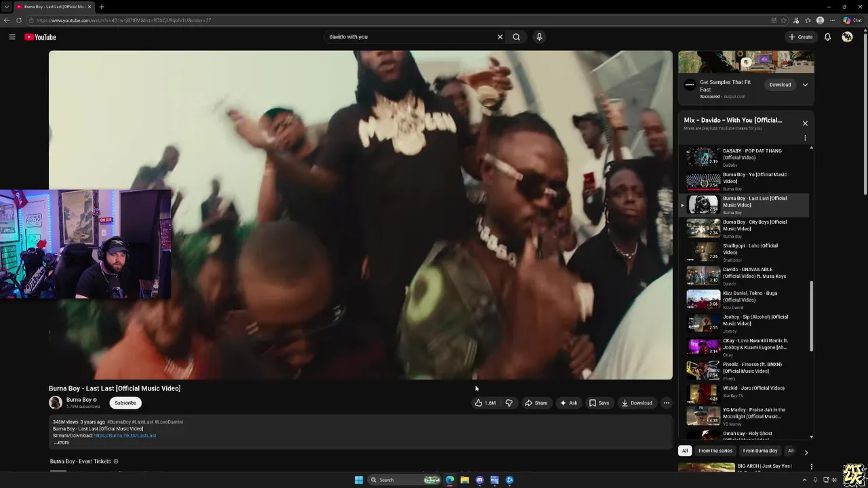
Task: Subscribe to Burna Boy channel
Action: pyautogui.click(x=125, y=403)
